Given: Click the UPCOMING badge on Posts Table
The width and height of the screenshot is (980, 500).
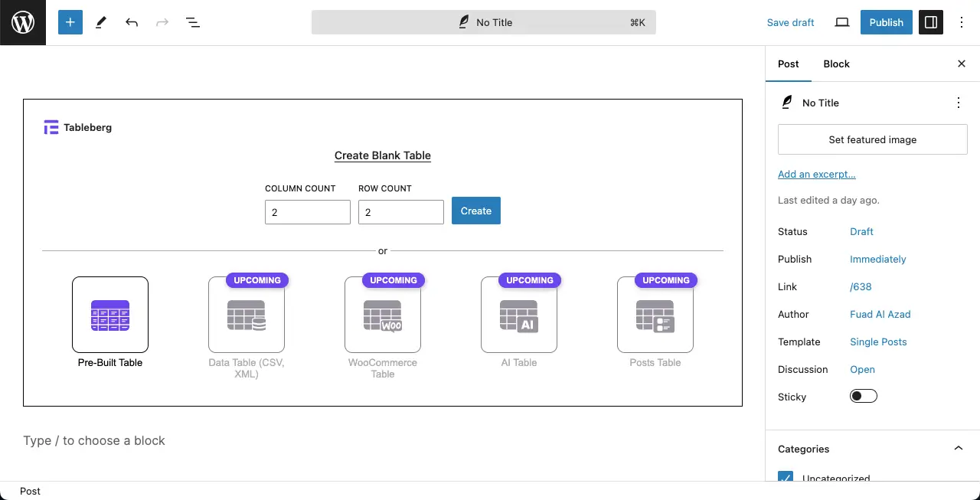Looking at the screenshot, I should point(666,280).
